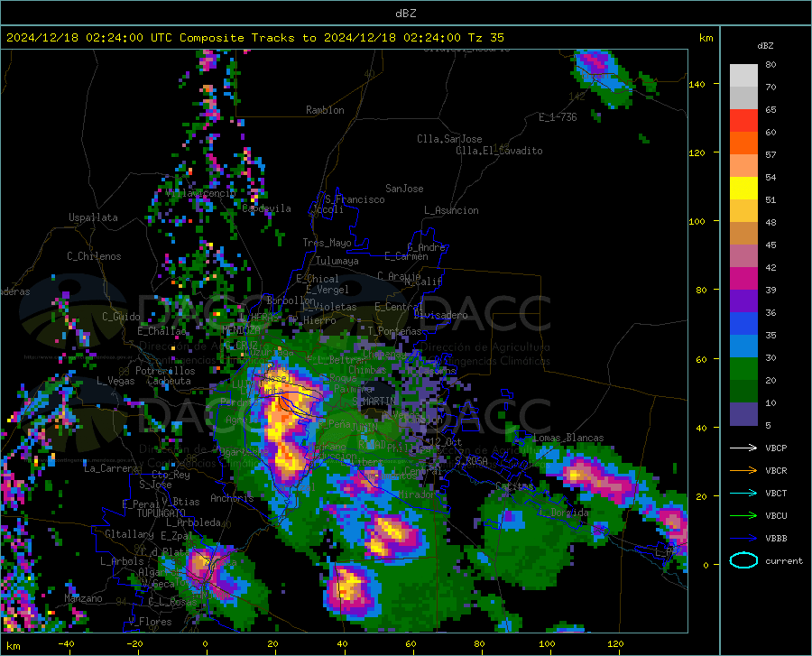Click the 'Capdevila' map label
The image size is (812, 656).
click(267, 208)
